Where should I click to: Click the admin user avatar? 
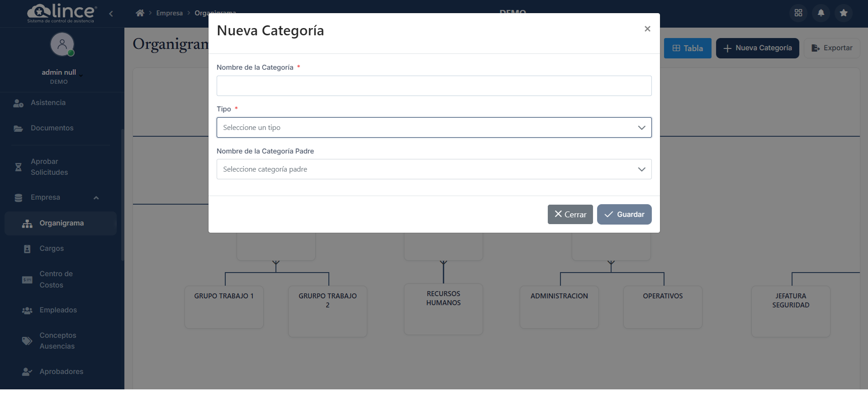click(62, 44)
